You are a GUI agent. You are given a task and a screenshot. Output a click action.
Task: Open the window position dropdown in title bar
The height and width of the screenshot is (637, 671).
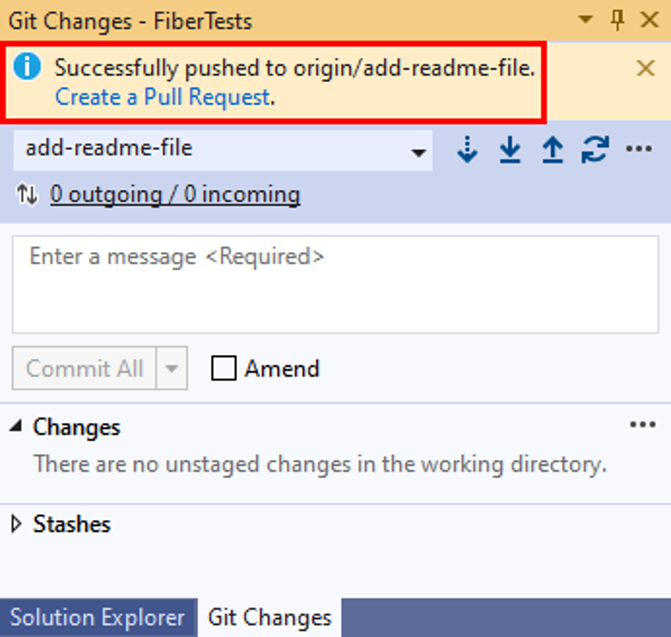(x=585, y=19)
